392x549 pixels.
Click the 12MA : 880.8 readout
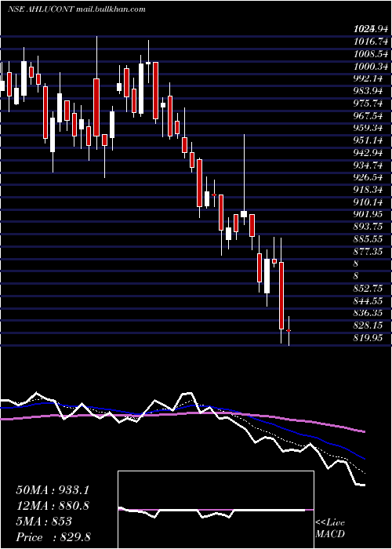53,506
